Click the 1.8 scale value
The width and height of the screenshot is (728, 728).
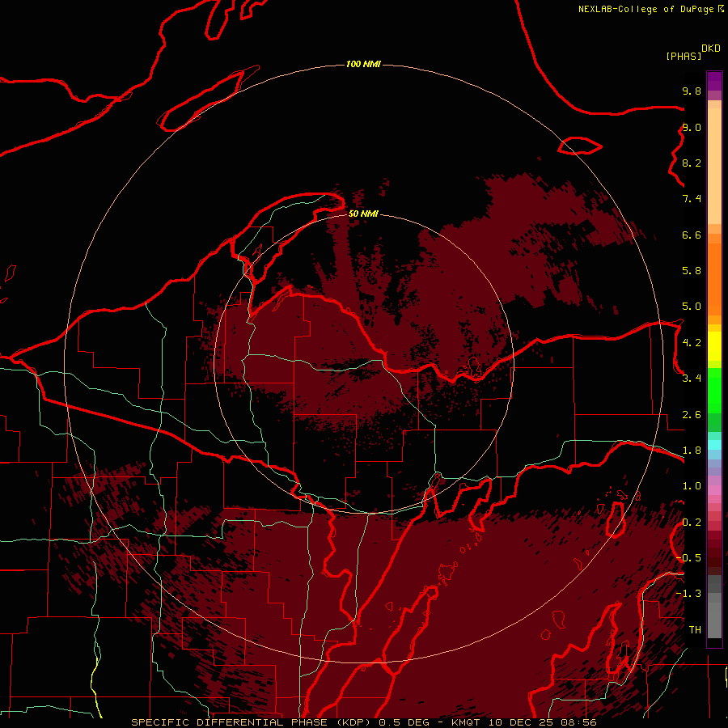click(692, 451)
